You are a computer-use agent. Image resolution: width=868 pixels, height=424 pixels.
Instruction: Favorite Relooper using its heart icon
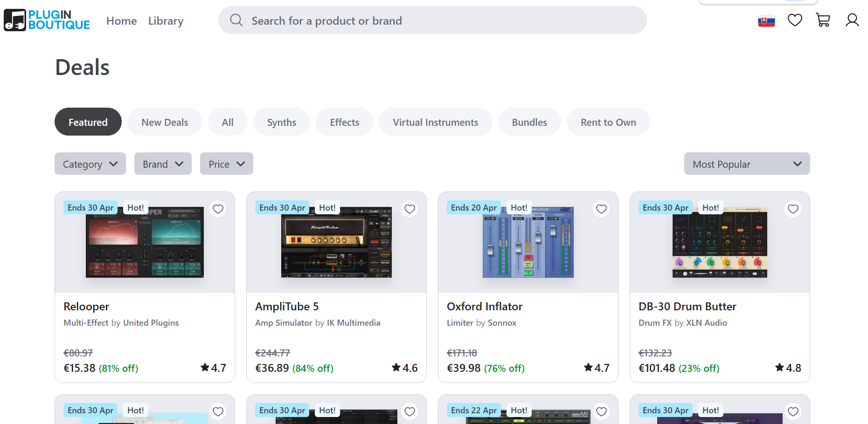218,209
